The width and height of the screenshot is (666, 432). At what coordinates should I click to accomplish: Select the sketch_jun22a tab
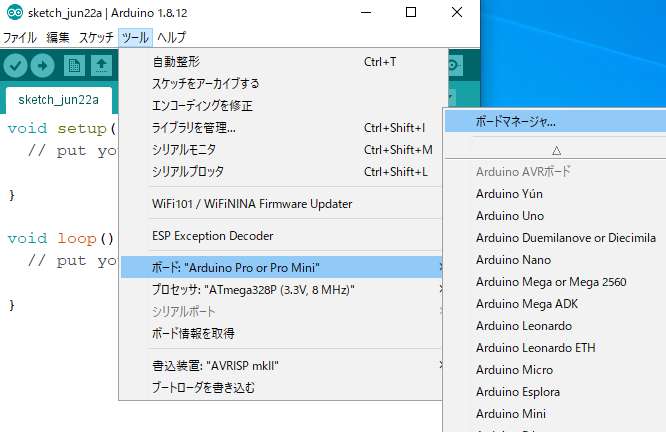[58, 100]
